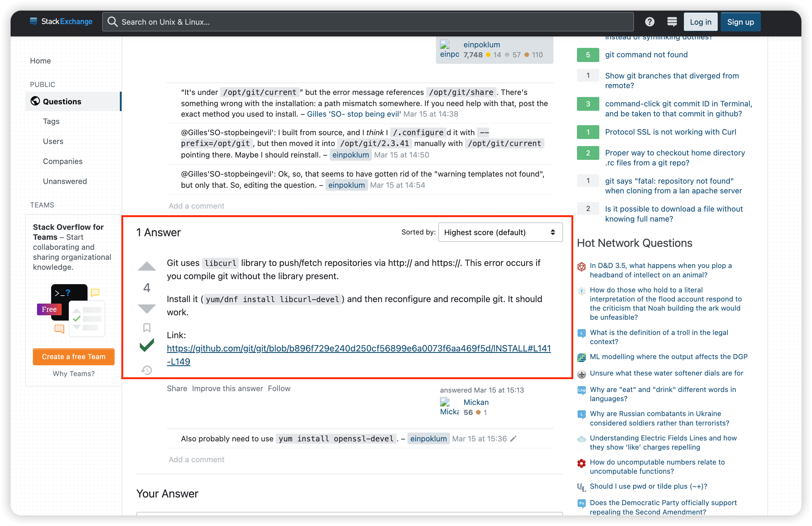Open 'git command not found' linked question
812x526 pixels.
point(646,55)
